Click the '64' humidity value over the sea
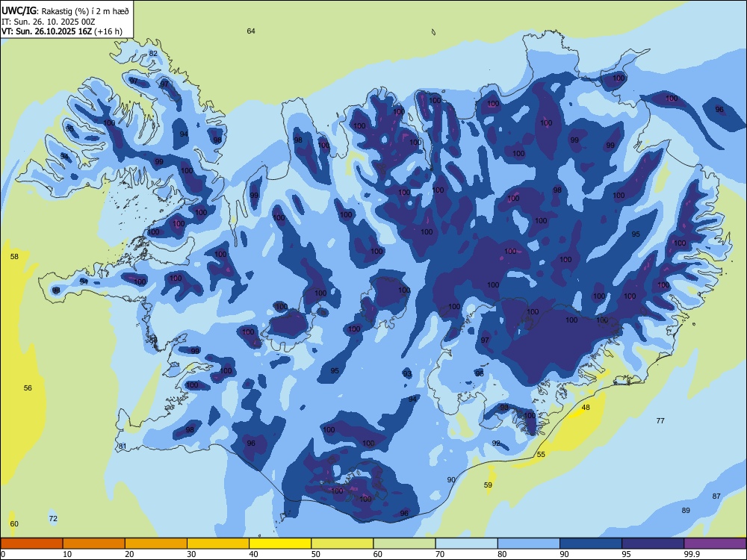747x560 pixels. (x=251, y=31)
